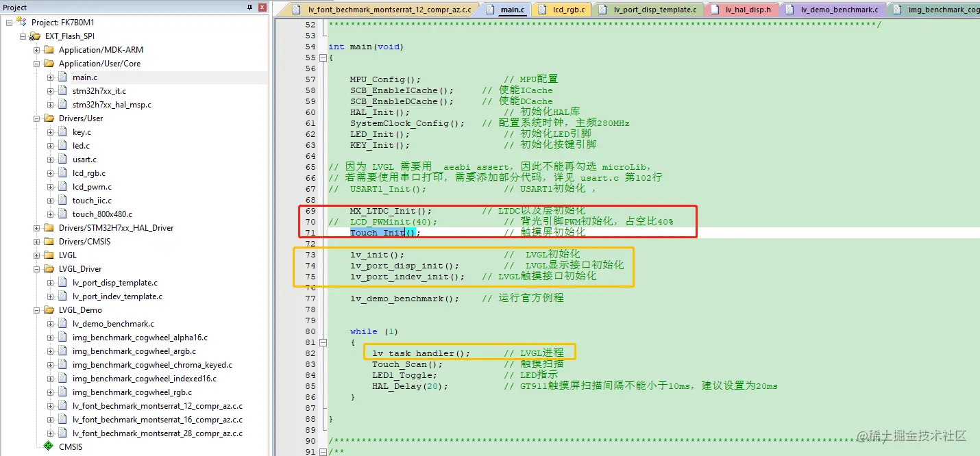The image size is (980, 456).
Task: Close the Project panel with its X icon
Action: pyautogui.click(x=262, y=8)
